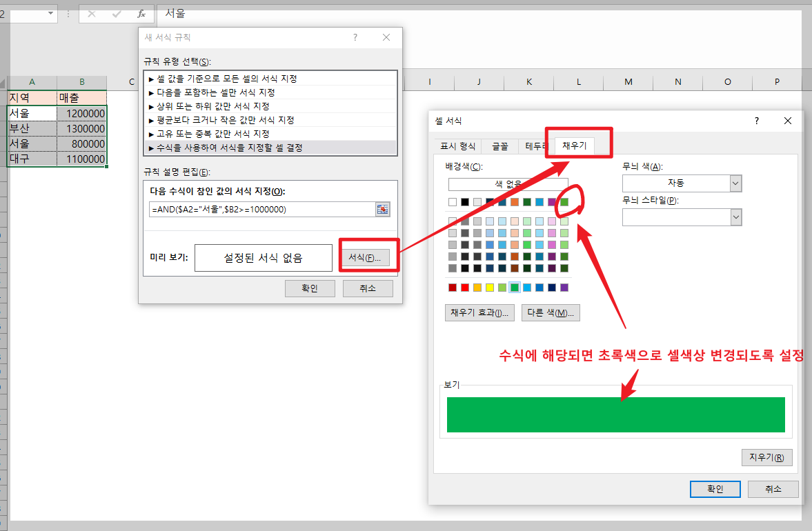The image size is (812, 531).
Task: Click range selector icon beside formula input
Action: 382,209
